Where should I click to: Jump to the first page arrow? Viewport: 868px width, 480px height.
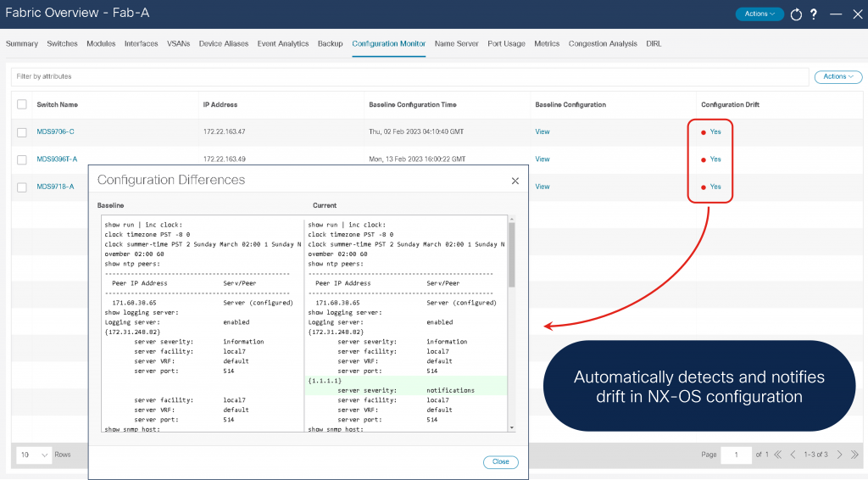pos(777,455)
